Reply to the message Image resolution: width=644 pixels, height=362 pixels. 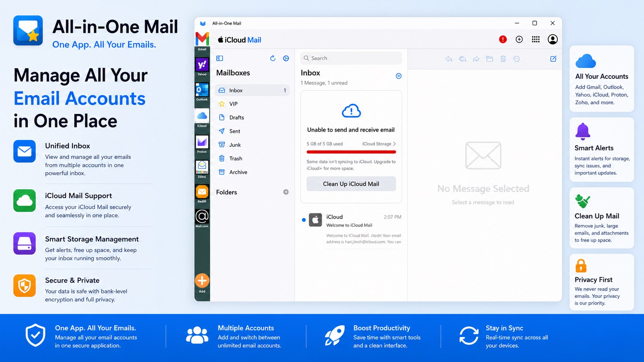pos(449,59)
